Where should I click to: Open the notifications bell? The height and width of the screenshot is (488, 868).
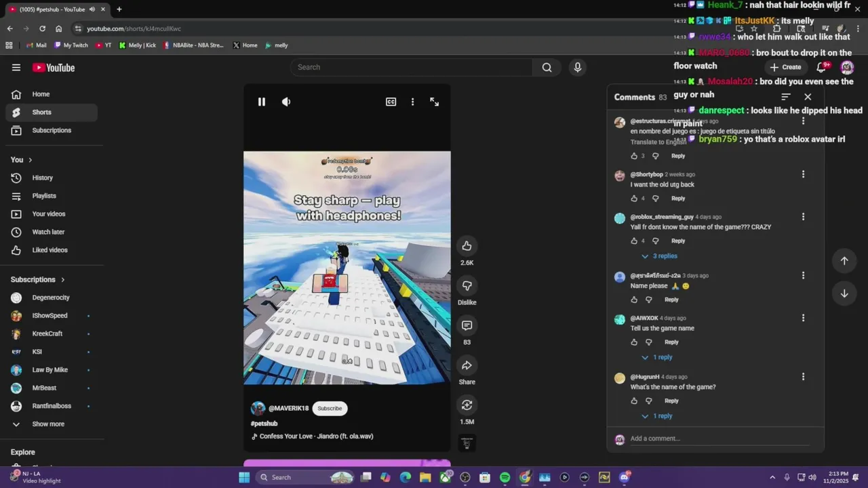[x=822, y=67]
